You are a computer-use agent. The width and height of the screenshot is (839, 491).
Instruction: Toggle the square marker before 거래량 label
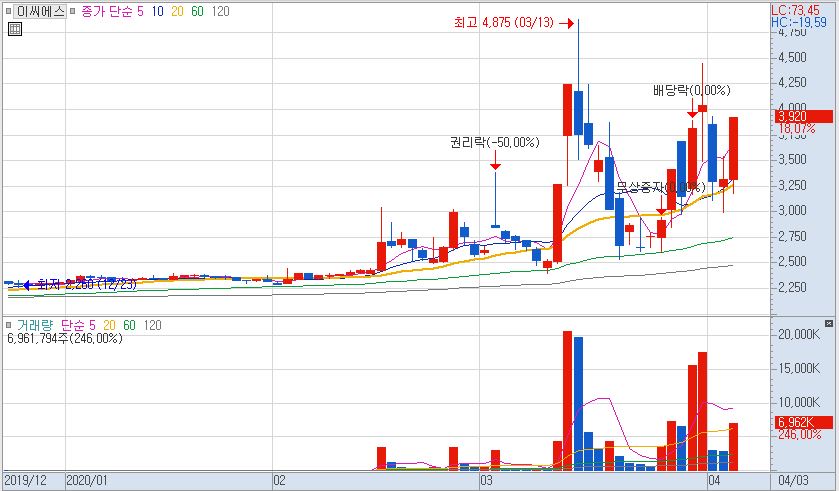click(9, 325)
